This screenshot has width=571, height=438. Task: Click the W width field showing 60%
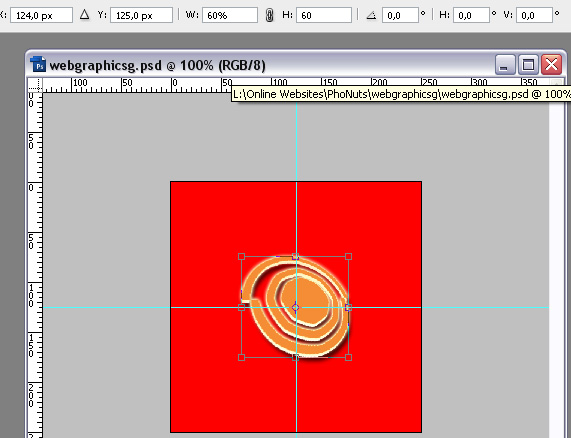pos(230,15)
